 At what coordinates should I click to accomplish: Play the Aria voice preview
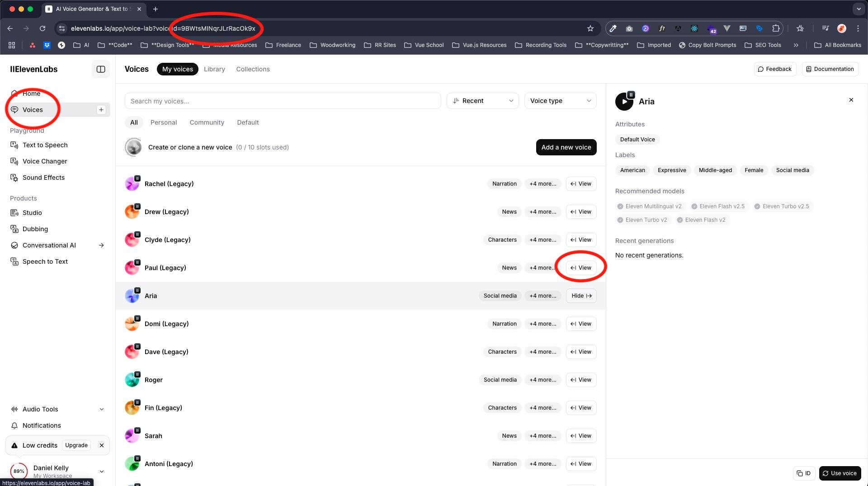tap(624, 102)
